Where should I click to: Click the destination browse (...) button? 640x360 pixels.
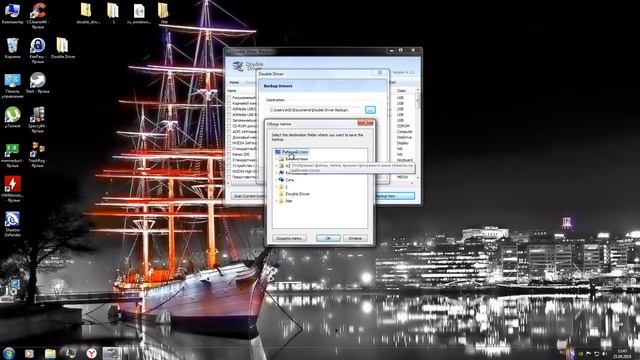tap(370, 110)
